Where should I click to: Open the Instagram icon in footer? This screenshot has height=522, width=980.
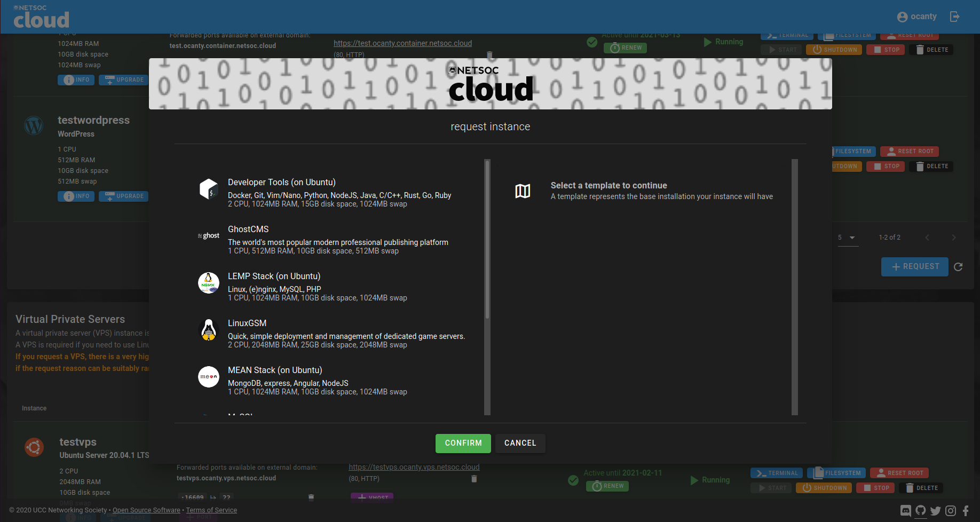(x=951, y=511)
